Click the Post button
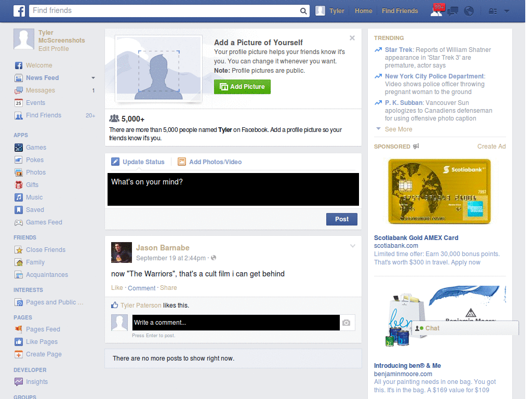Viewport: 532px width, 399px height. [x=342, y=219]
